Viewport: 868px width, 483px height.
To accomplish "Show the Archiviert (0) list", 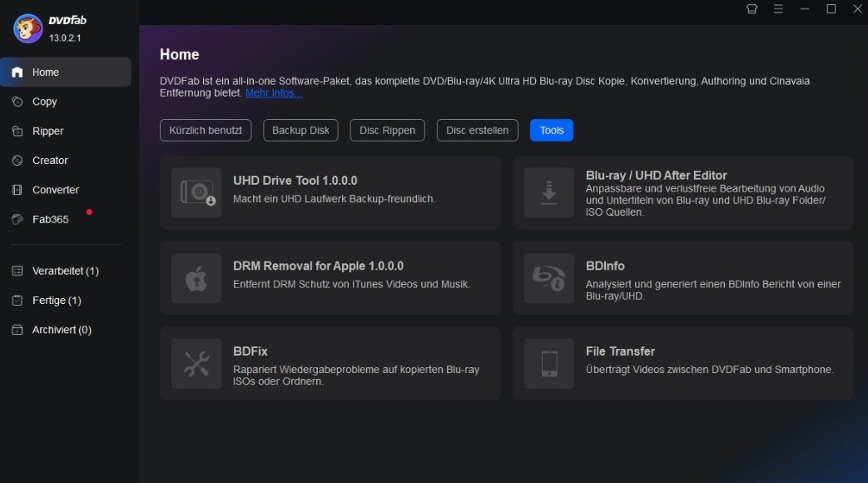I will [x=62, y=330].
